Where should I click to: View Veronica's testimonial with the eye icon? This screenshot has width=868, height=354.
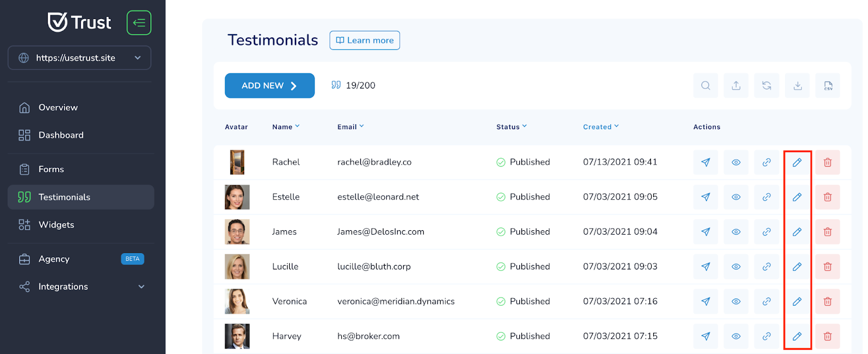pyautogui.click(x=736, y=301)
